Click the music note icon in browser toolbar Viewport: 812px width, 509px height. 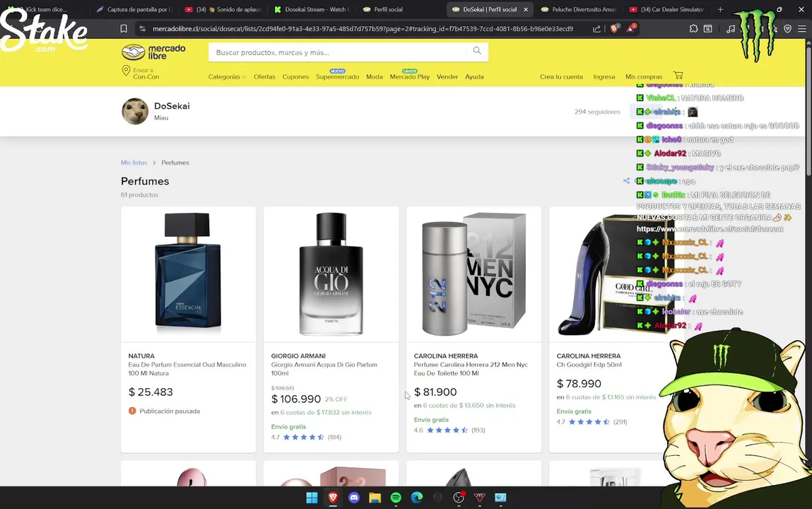731,29
